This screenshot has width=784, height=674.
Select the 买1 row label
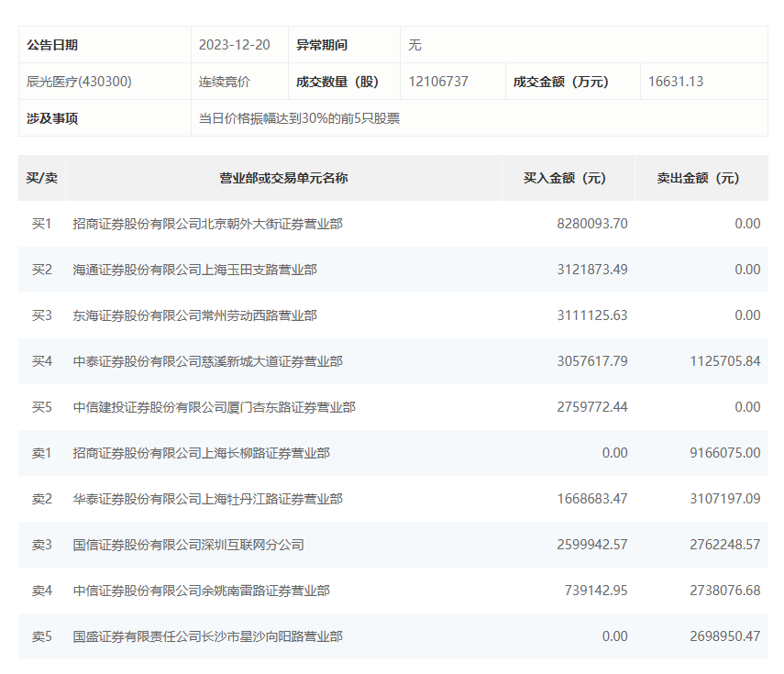coord(41,224)
